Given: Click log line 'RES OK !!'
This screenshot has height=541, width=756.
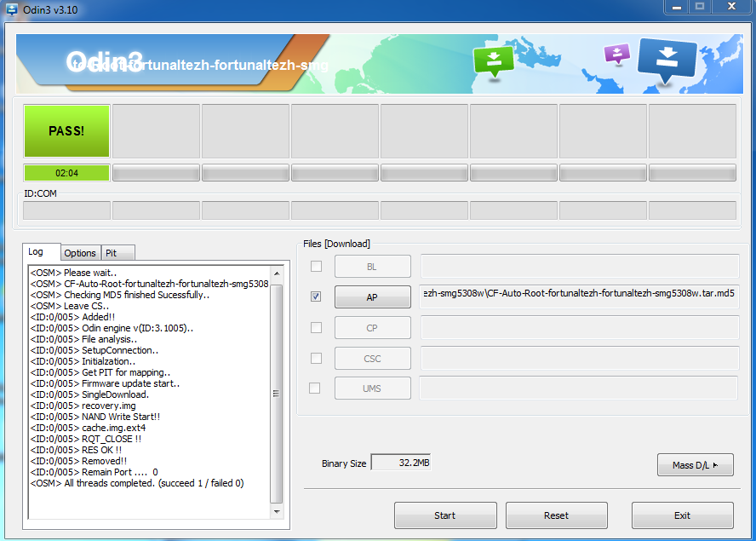Looking at the screenshot, I should coord(76,450).
